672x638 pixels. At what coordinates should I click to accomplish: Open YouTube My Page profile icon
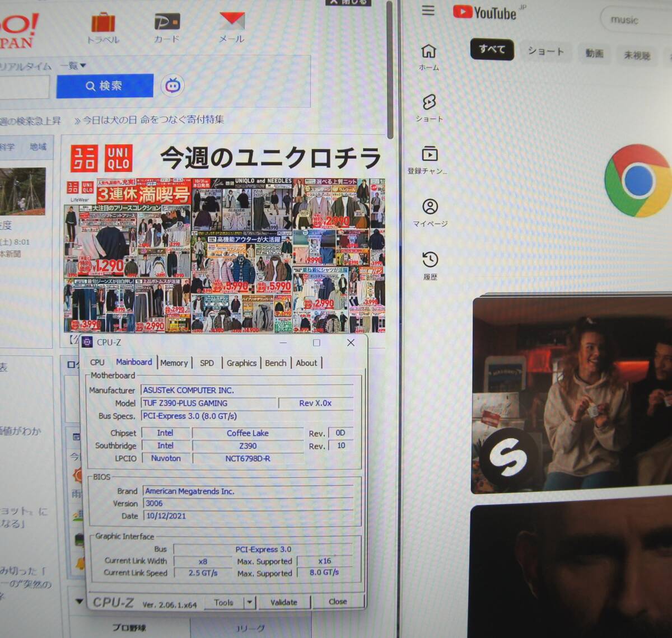pos(430,212)
